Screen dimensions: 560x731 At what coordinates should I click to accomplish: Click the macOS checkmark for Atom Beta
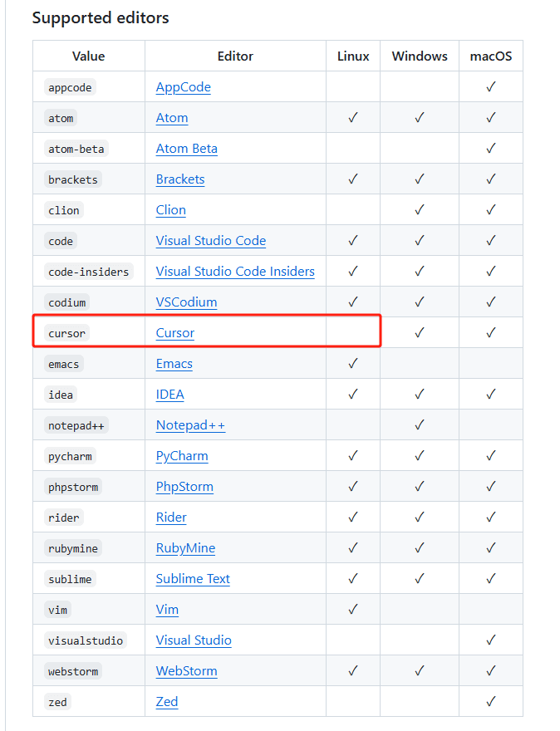[x=490, y=148]
